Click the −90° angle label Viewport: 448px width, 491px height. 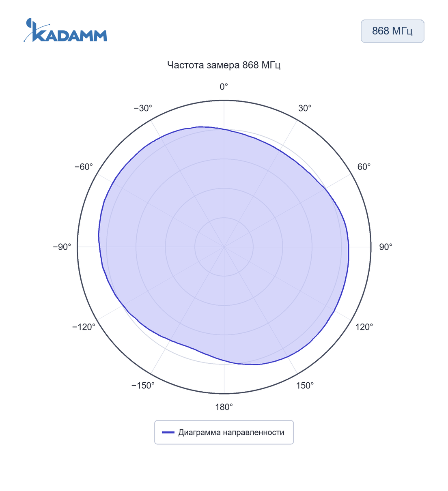(62, 247)
